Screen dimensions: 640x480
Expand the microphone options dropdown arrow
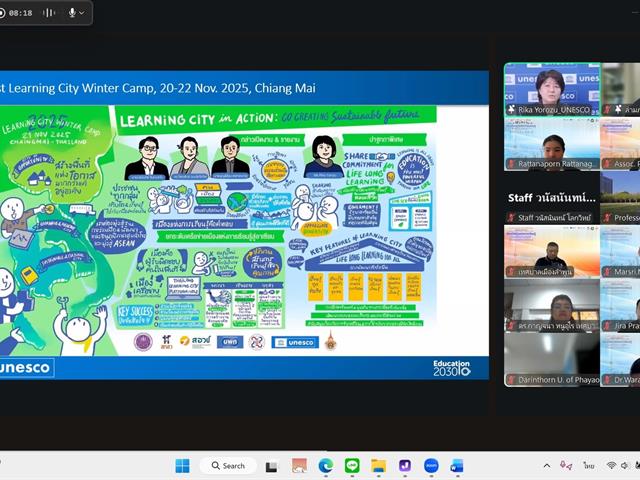click(84, 13)
